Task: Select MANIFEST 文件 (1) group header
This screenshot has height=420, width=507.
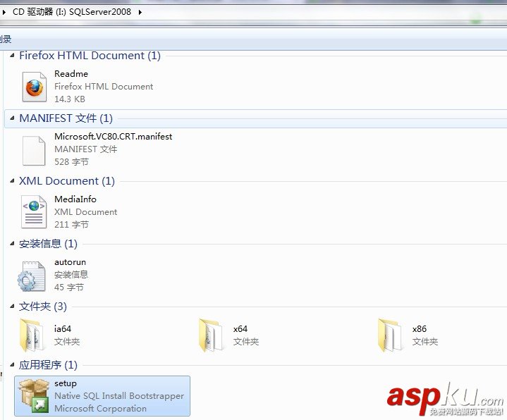Action: tap(66, 118)
